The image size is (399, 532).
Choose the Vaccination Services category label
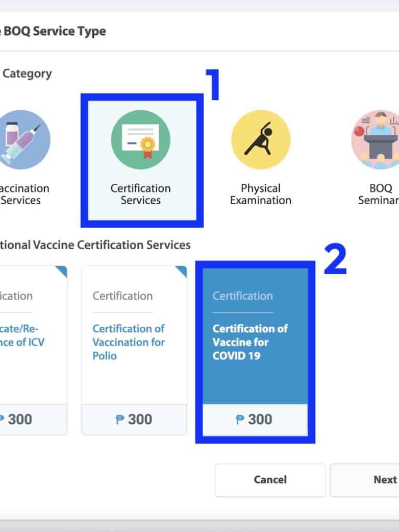click(23, 194)
